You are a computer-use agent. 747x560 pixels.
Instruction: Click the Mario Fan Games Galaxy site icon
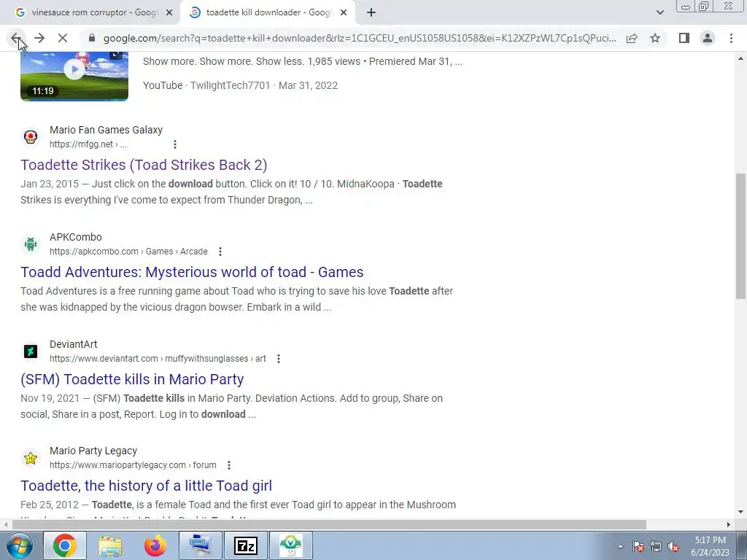[31, 137]
